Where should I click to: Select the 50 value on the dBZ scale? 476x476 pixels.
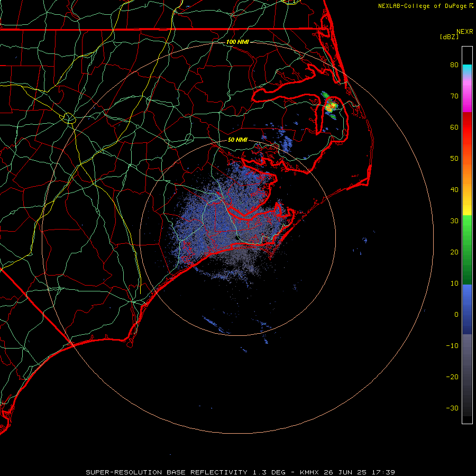[454, 159]
